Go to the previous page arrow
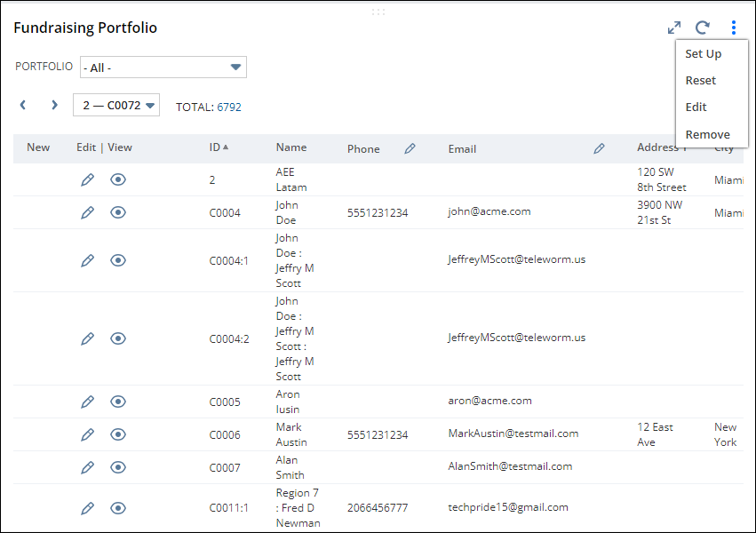 23,105
